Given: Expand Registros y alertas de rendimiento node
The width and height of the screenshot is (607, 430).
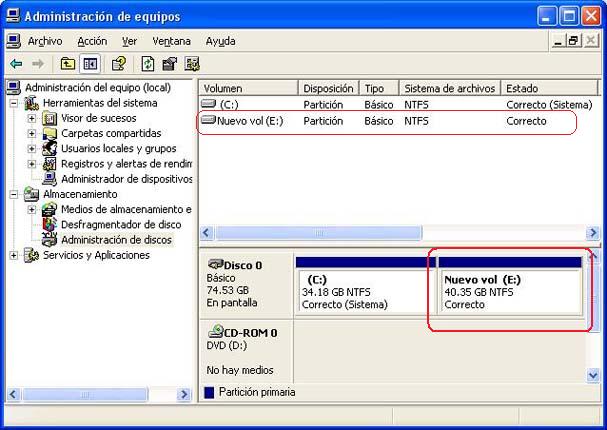Looking at the screenshot, I should (x=32, y=164).
